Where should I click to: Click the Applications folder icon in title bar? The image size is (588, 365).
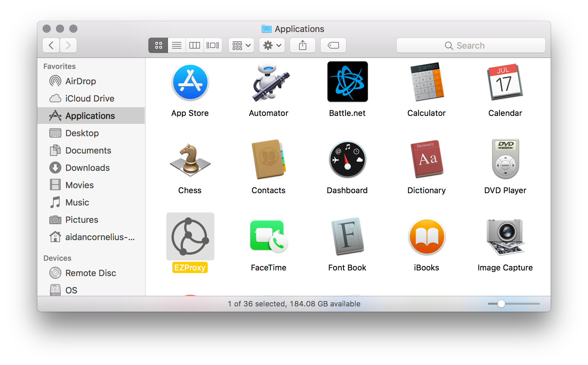[267, 29]
